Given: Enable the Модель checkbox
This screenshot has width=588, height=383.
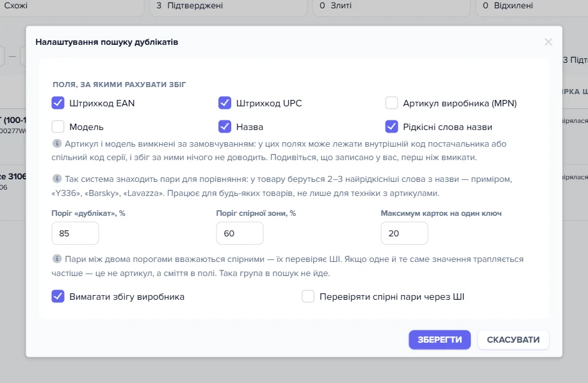Looking at the screenshot, I should point(58,127).
